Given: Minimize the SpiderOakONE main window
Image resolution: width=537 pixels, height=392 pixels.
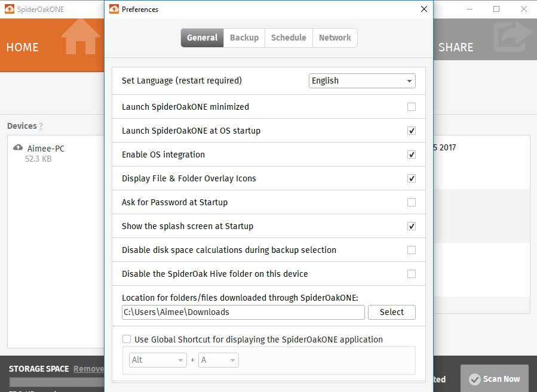Looking at the screenshot, I should coord(470,9).
